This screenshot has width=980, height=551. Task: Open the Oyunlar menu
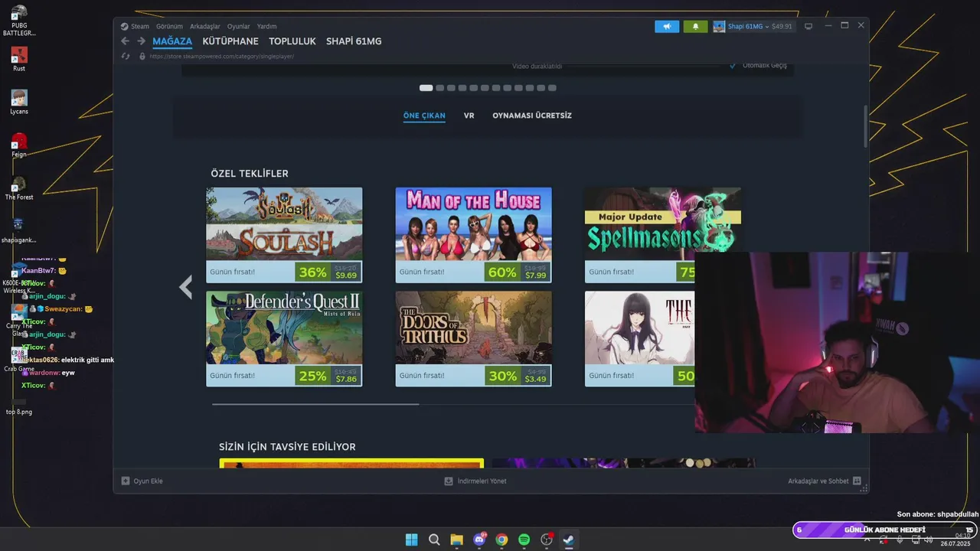239,26
